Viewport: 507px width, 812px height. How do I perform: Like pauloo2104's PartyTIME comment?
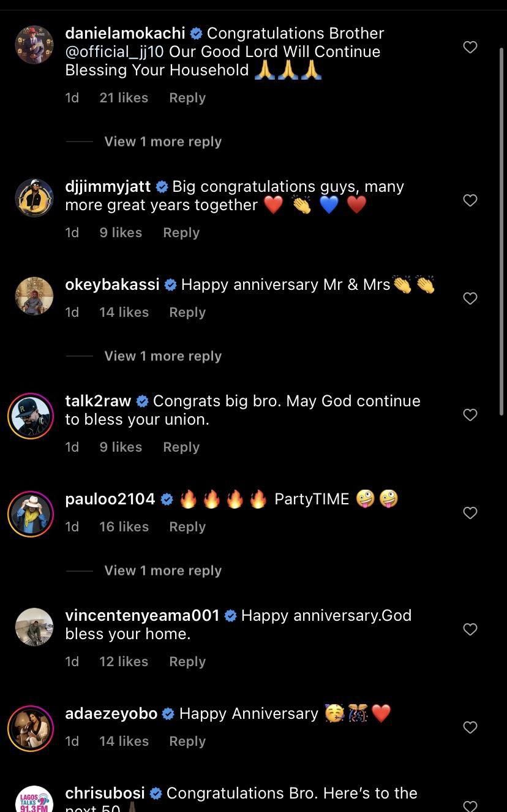pyautogui.click(x=470, y=513)
